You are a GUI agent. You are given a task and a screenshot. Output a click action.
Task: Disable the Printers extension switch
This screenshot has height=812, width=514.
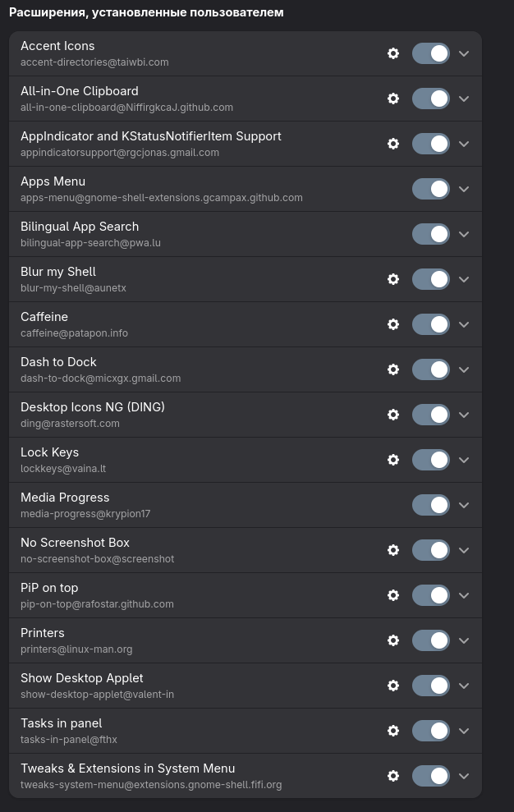tap(431, 640)
